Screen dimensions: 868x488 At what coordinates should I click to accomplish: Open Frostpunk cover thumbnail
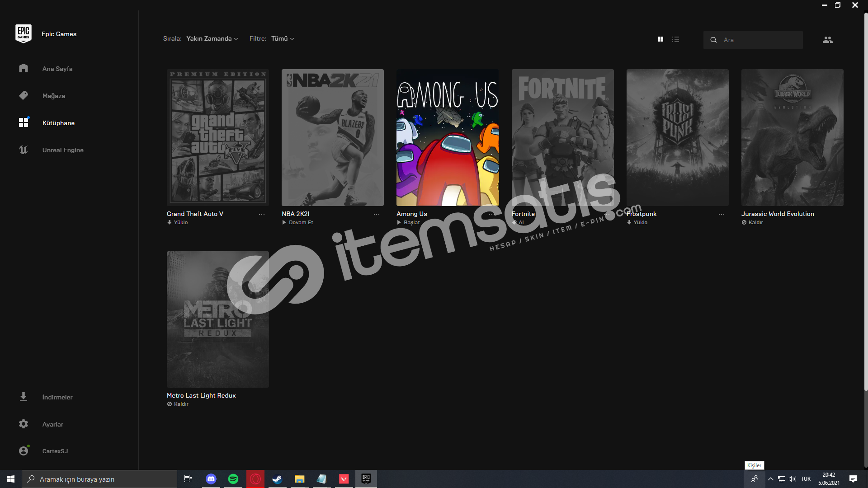pyautogui.click(x=677, y=137)
